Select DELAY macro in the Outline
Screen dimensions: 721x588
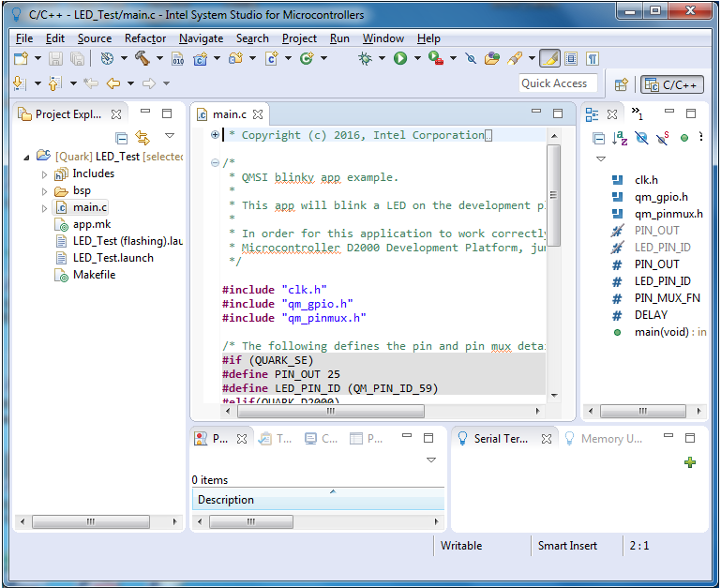[x=651, y=315]
